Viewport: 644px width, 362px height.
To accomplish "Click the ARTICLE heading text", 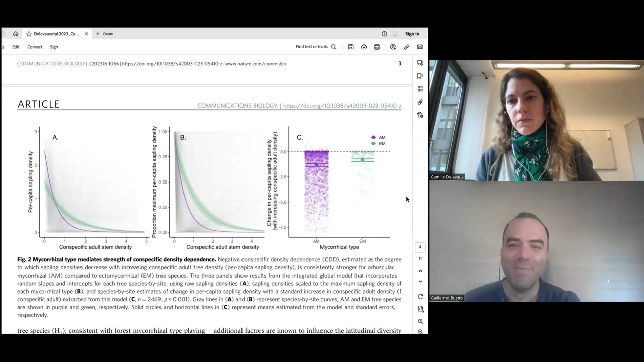I will pyautogui.click(x=38, y=104).
